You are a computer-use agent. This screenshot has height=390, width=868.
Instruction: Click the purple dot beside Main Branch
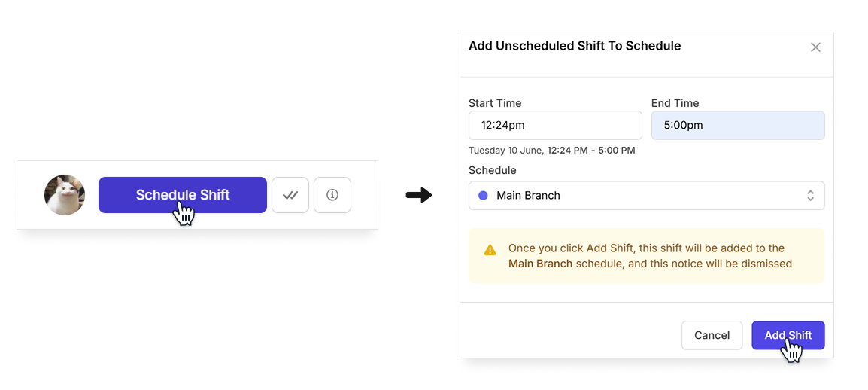coord(484,196)
